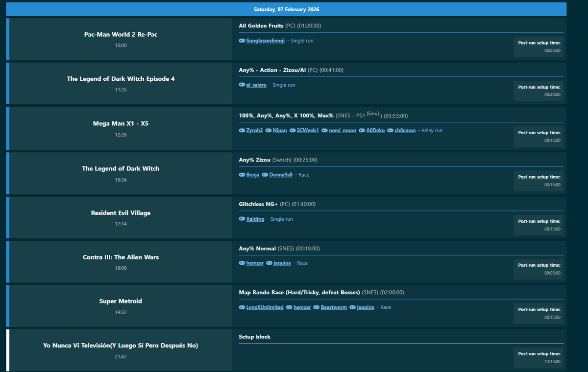This screenshot has height=372, width=588.
Task: Click The Legend of Dark Witch Episode 4 title
Action: point(121,79)
